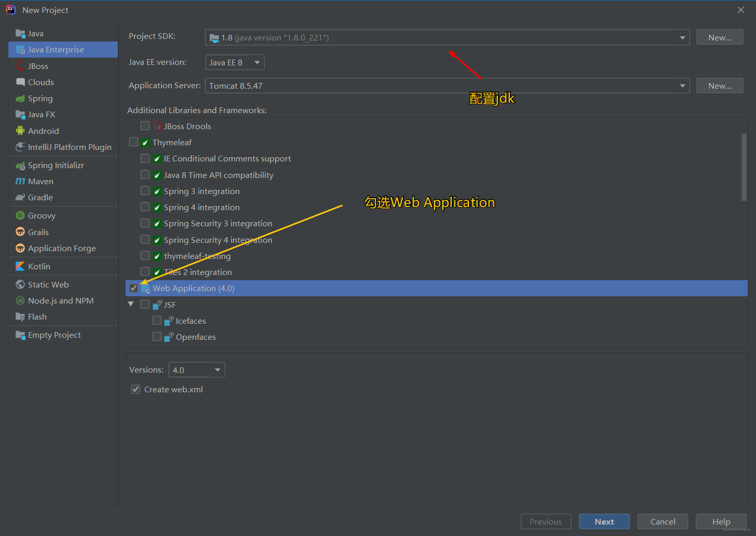Click the Cancel button
Screen dimensions: 756x536
pos(663,521)
